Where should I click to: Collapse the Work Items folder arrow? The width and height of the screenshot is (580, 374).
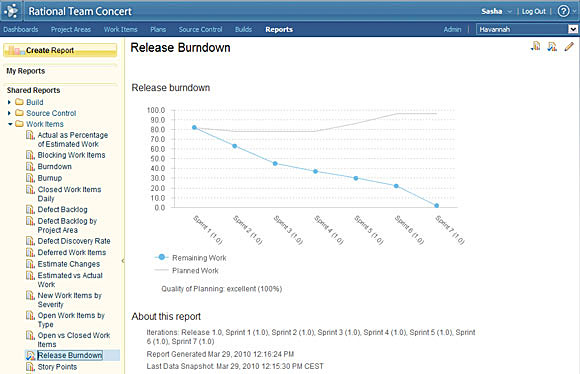10,124
